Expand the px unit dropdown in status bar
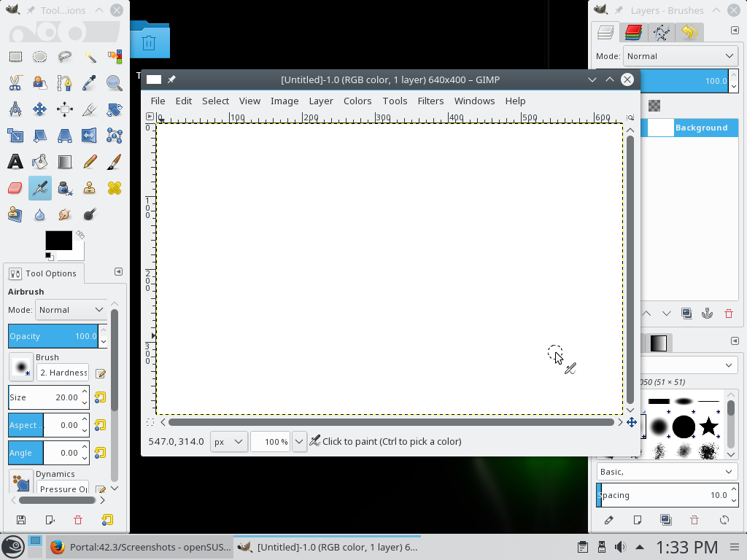Image resolution: width=747 pixels, height=560 pixels. point(228,442)
